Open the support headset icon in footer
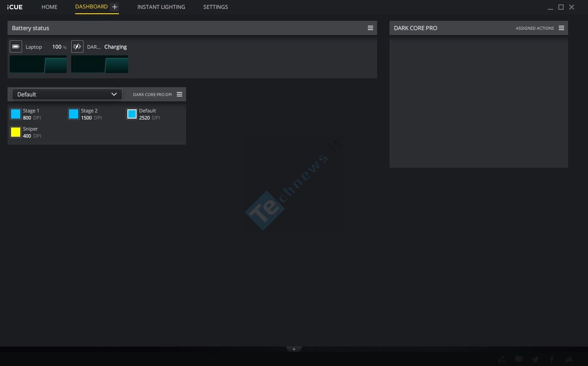 (502, 359)
